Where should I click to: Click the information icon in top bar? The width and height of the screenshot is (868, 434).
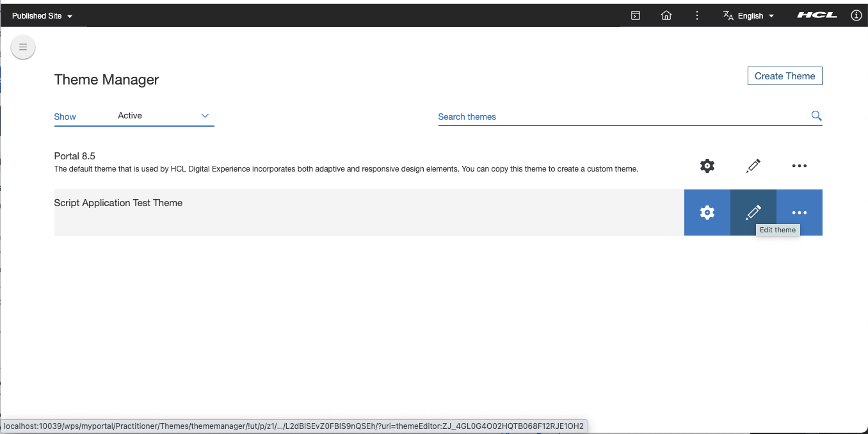(856, 16)
